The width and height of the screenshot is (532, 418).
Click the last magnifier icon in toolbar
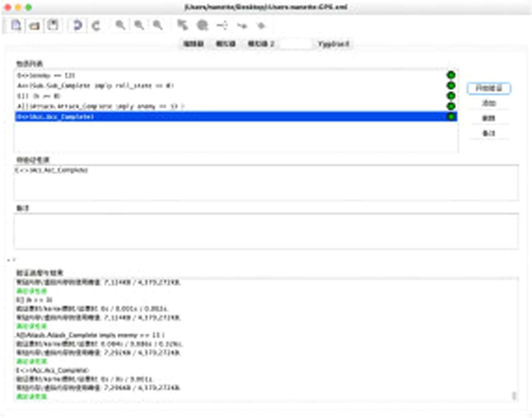pyautogui.click(x=157, y=26)
